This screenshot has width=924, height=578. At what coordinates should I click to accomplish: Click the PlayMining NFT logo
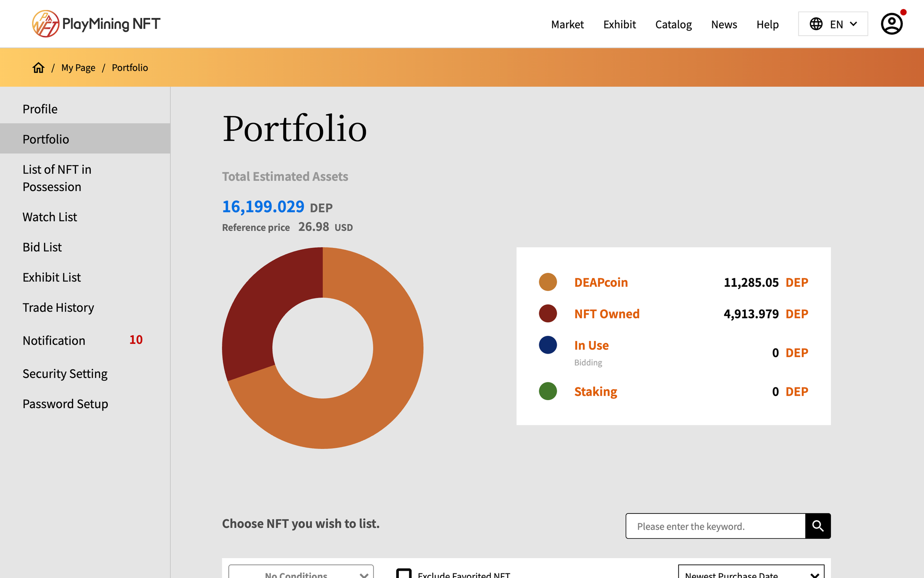96,24
